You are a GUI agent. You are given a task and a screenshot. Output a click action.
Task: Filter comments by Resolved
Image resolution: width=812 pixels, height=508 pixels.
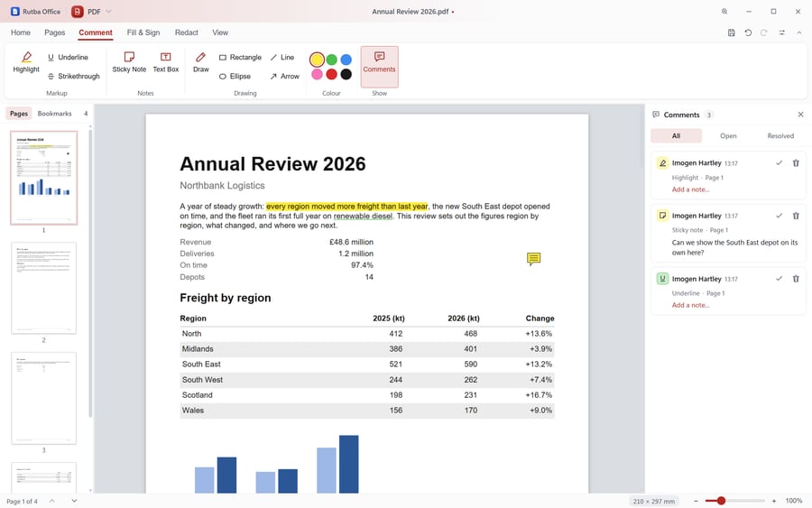tap(780, 135)
